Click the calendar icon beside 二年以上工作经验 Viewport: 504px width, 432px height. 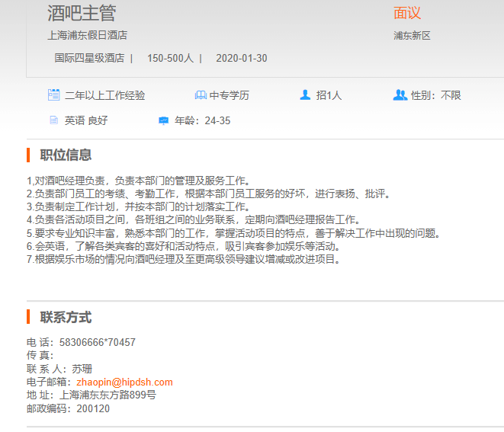[54, 95]
